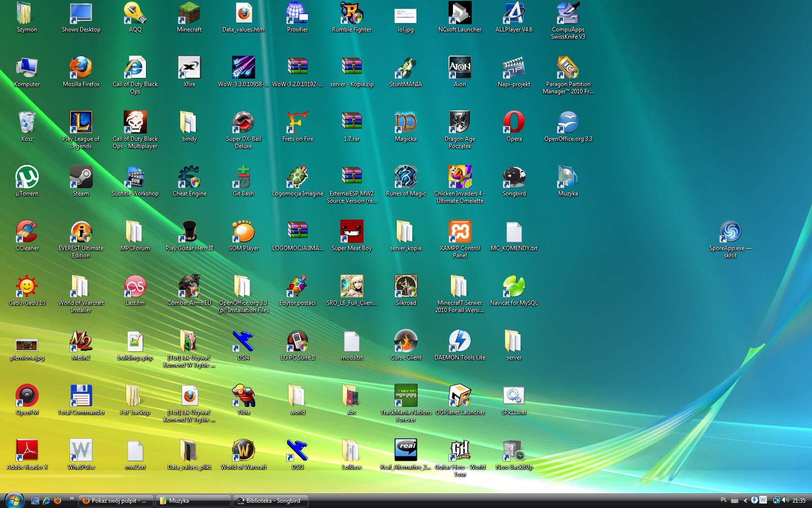The height and width of the screenshot is (508, 812).
Task: Open the Last.fm desktop icon
Action: [x=135, y=291]
